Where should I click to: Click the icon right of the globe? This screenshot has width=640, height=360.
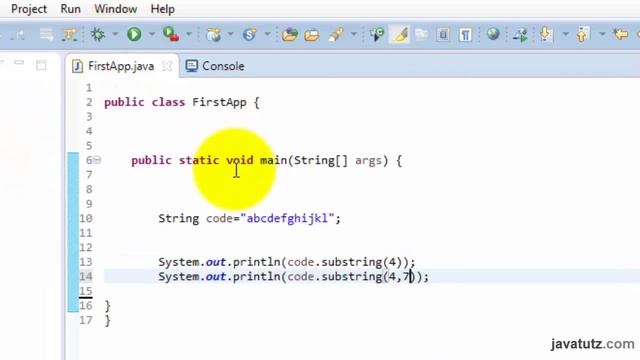point(520,35)
